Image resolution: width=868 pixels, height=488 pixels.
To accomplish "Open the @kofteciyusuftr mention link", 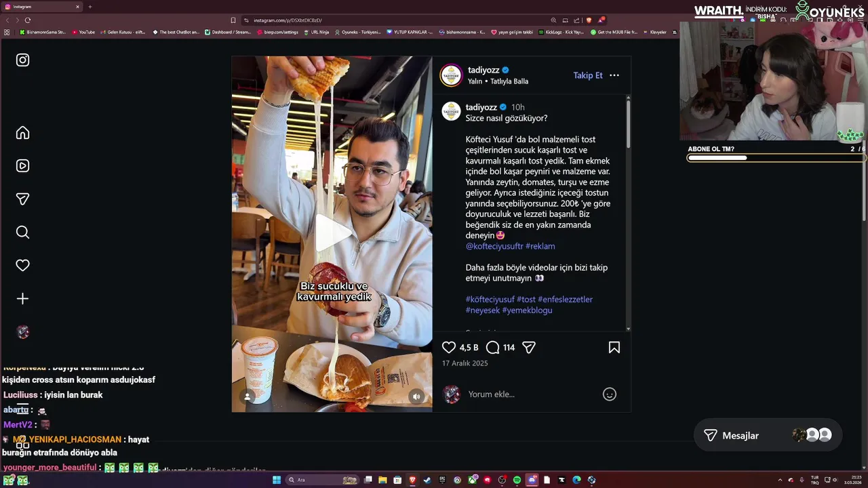I will tap(494, 246).
